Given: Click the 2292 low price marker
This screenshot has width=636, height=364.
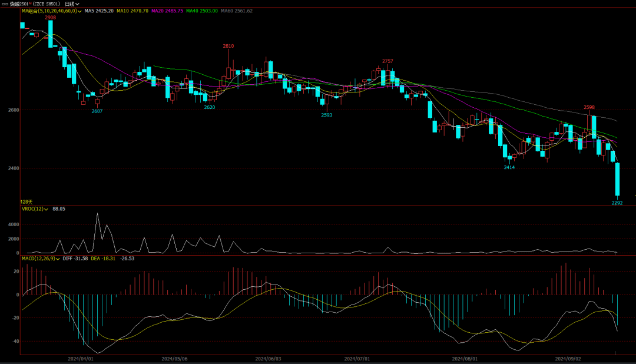Looking at the screenshot, I should (617, 203).
